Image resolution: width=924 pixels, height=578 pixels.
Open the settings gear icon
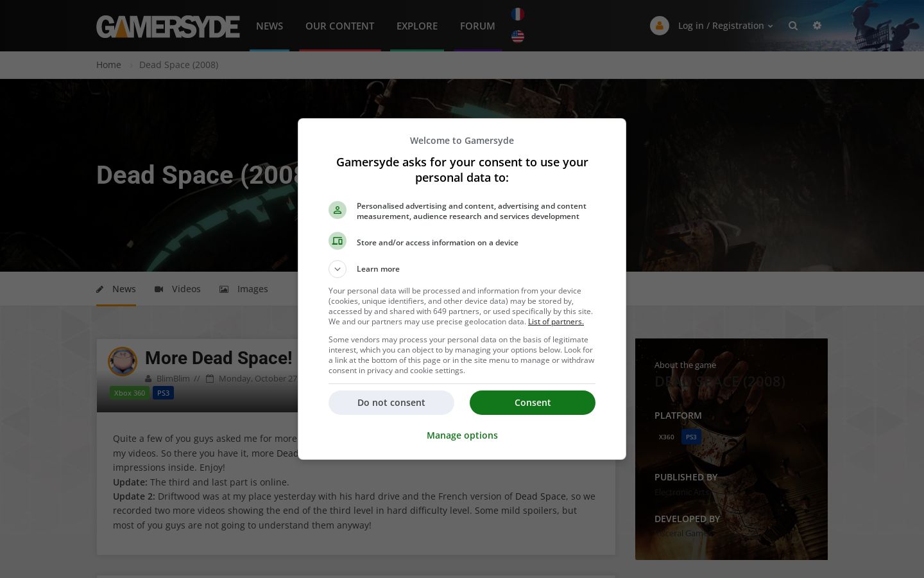pos(817,26)
